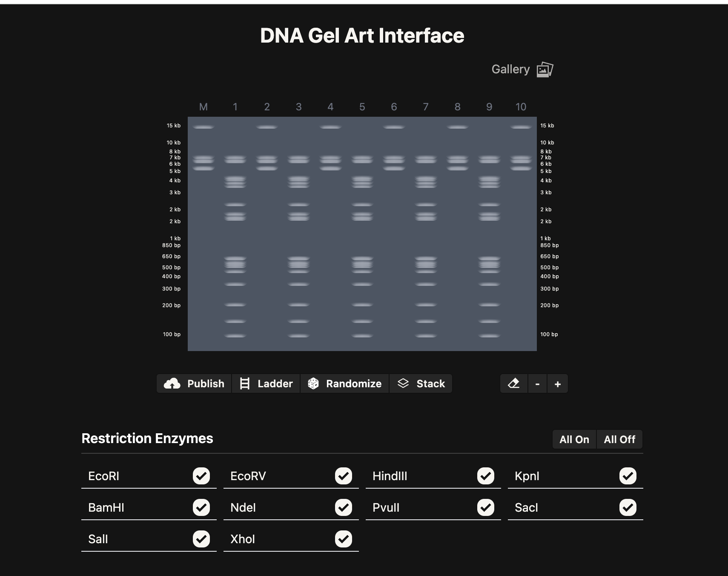
Task: Turn off the PvuII enzyme
Action: [x=486, y=507]
